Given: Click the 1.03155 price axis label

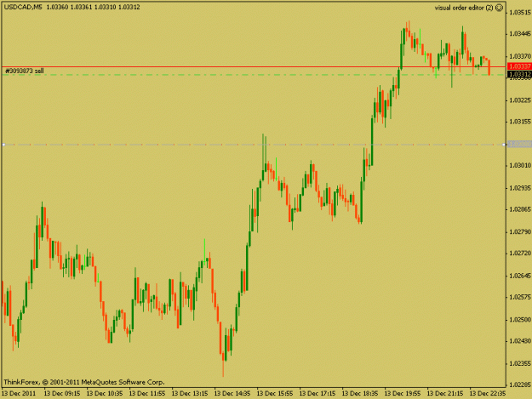Looking at the screenshot, I should tap(520, 122).
